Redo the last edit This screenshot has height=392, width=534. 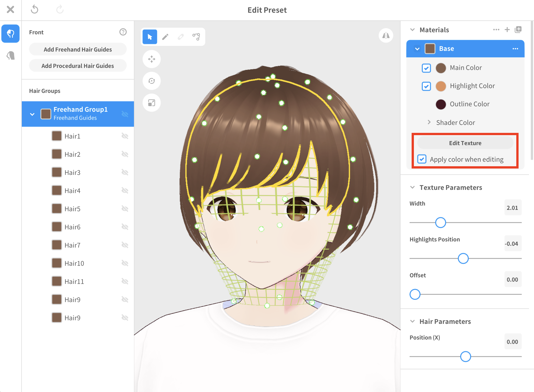tap(60, 10)
